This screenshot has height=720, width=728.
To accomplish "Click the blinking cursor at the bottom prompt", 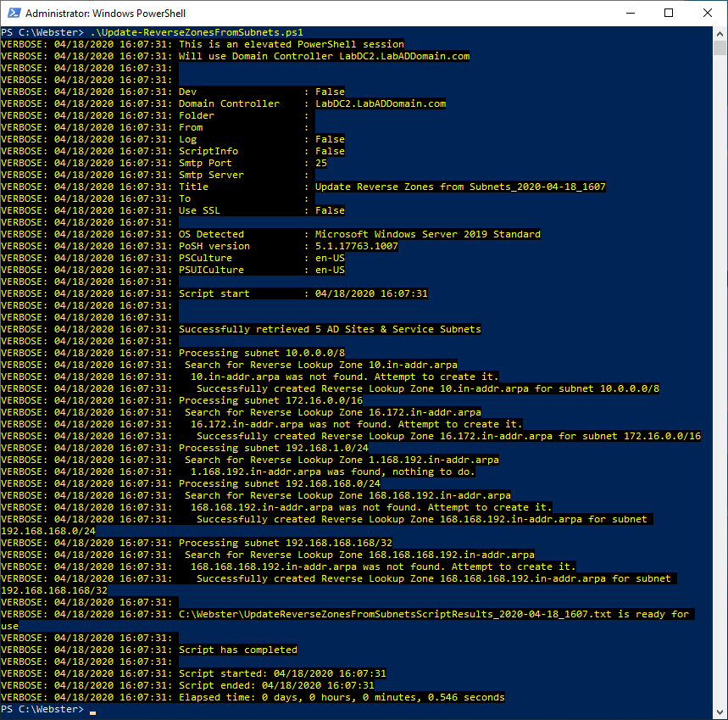I will click(92, 710).
